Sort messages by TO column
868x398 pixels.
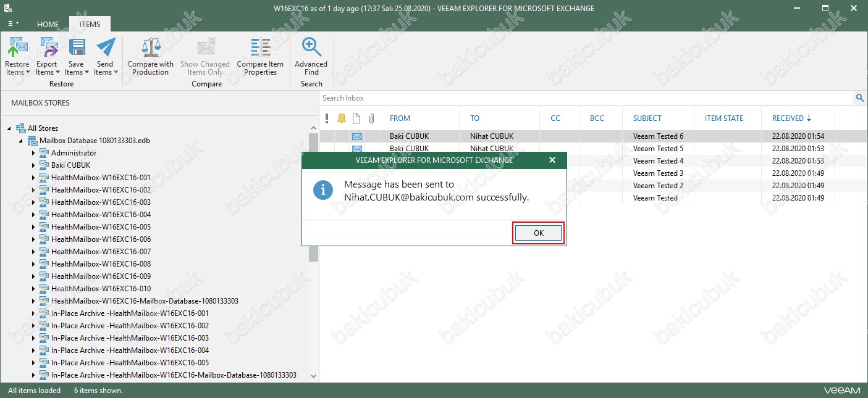point(474,118)
